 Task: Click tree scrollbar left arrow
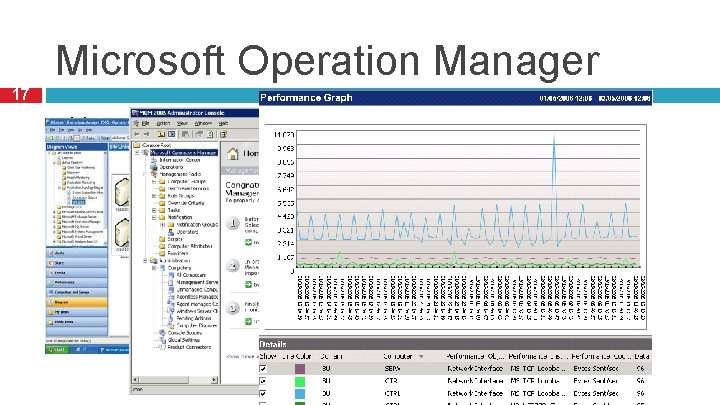point(135,380)
